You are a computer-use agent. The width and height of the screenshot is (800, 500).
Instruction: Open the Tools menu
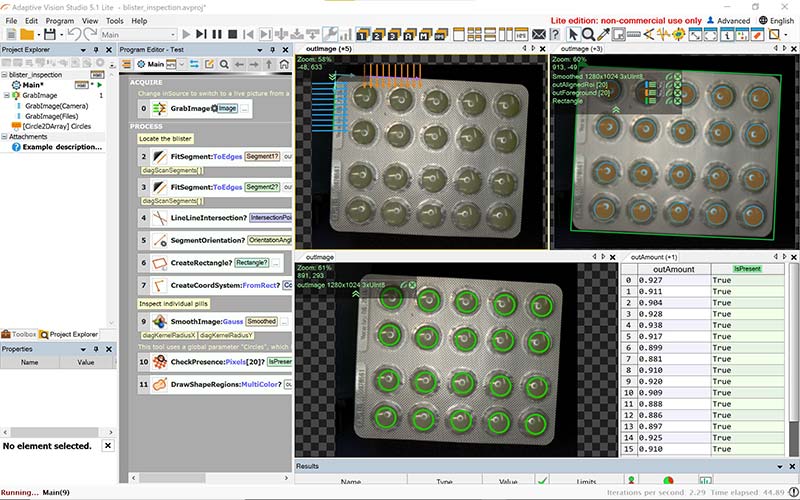pos(115,20)
